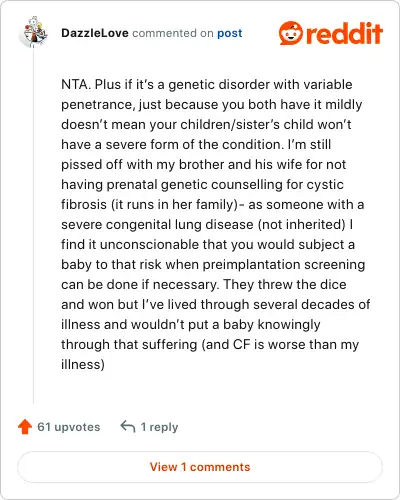Open DazzleLove's user profile name

[95, 33]
